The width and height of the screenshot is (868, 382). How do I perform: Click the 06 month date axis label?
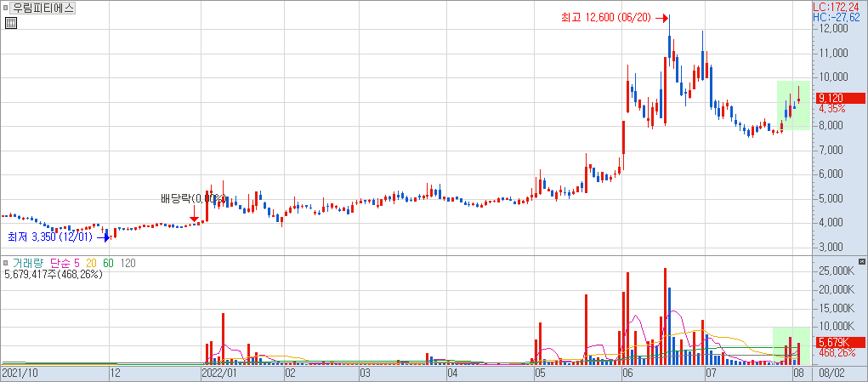pos(629,373)
